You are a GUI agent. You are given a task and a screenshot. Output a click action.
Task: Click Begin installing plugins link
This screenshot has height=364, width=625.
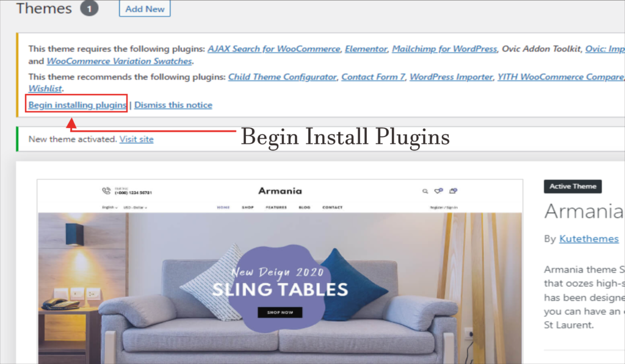pos(78,105)
